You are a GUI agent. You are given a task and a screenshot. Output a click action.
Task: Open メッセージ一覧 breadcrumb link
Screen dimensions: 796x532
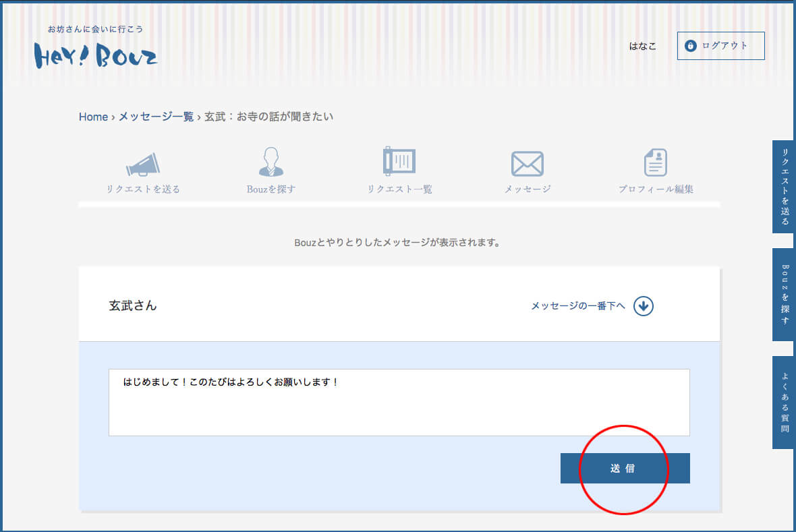156,117
